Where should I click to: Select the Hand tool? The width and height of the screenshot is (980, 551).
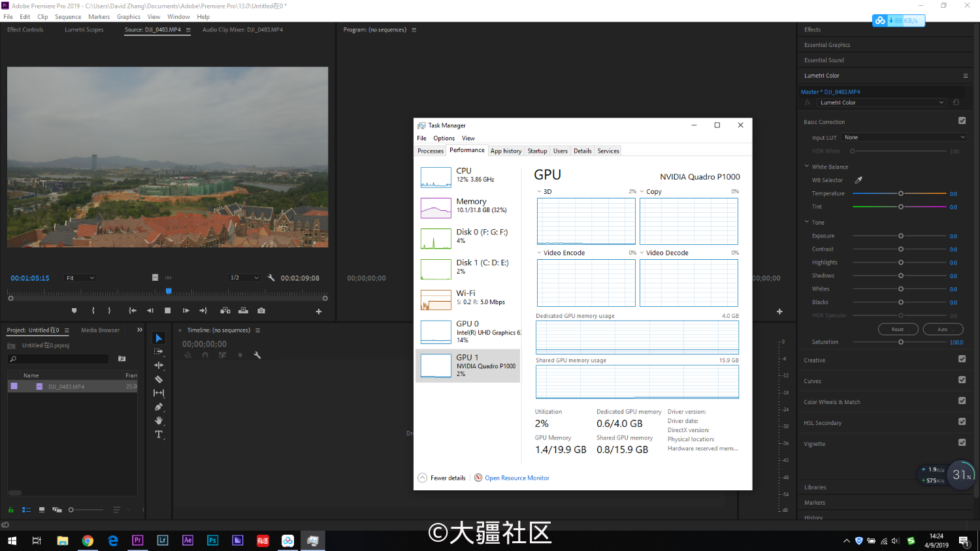tap(158, 420)
